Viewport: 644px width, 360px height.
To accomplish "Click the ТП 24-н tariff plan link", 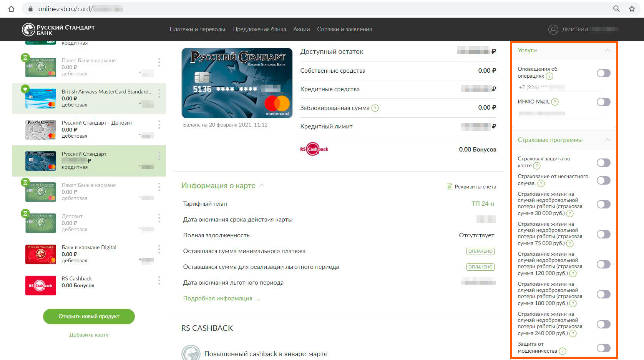I will coord(483,203).
